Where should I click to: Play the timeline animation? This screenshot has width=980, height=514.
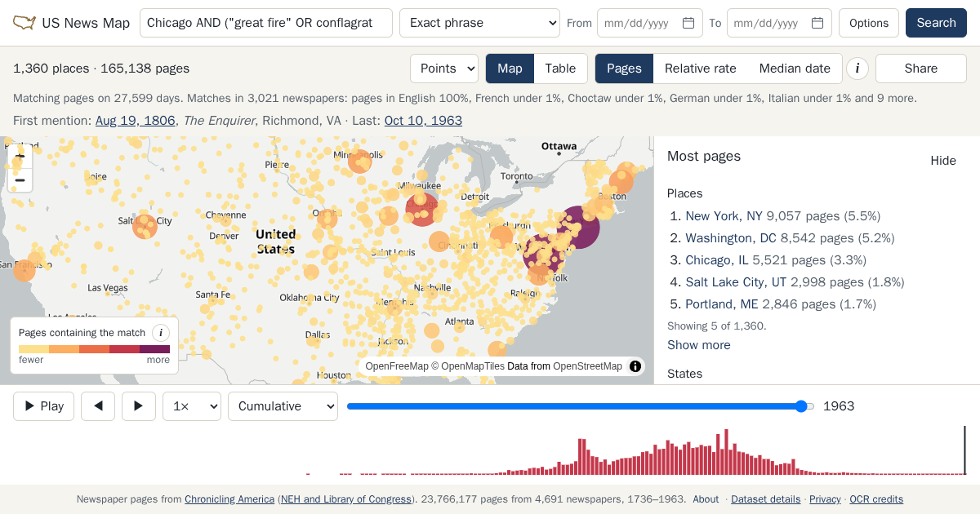click(43, 406)
